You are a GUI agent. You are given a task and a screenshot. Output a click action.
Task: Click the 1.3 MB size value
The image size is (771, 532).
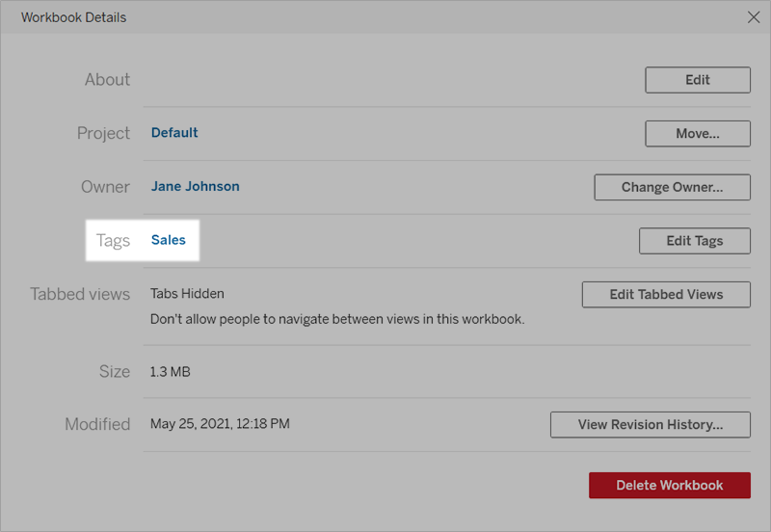click(171, 372)
